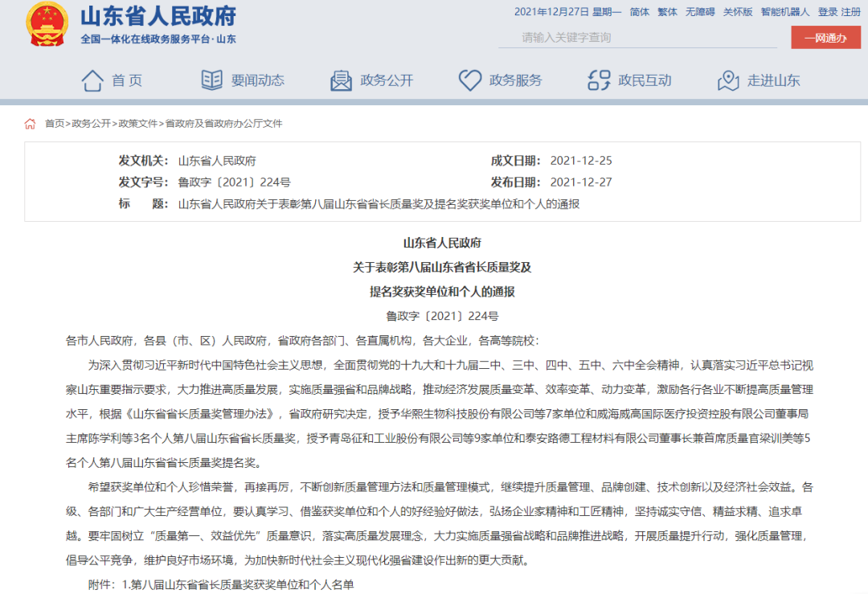Open the 智能机器人 assistant link
The height and width of the screenshot is (594, 868).
click(x=785, y=12)
